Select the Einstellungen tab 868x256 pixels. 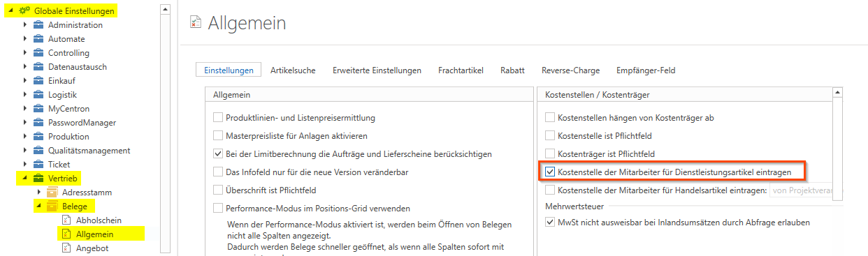click(x=229, y=70)
